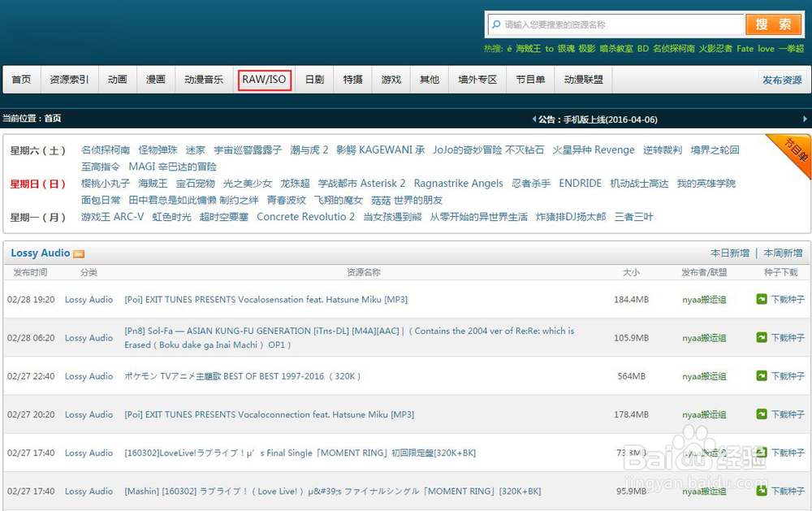Open EXIT TUNES Vocalosensation resource title
Image resolution: width=812 pixels, height=511 pixels.
(266, 300)
